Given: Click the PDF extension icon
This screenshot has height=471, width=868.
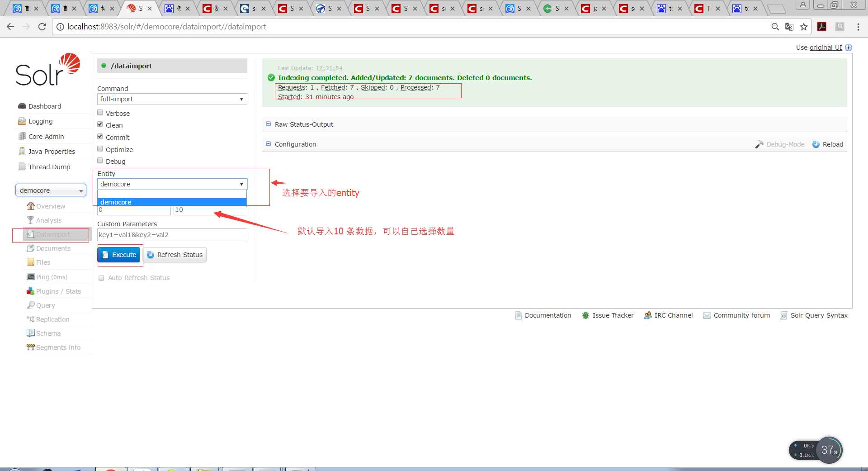Looking at the screenshot, I should coord(822,27).
